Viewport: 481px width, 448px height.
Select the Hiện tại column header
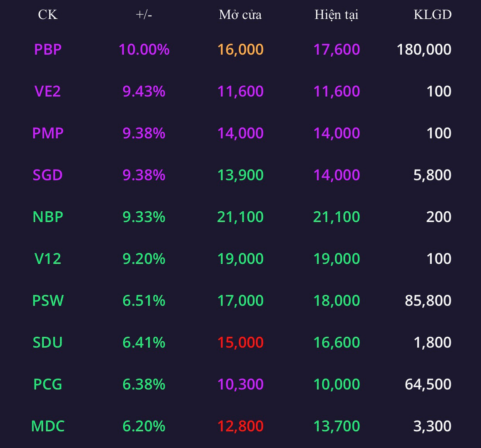click(x=336, y=15)
